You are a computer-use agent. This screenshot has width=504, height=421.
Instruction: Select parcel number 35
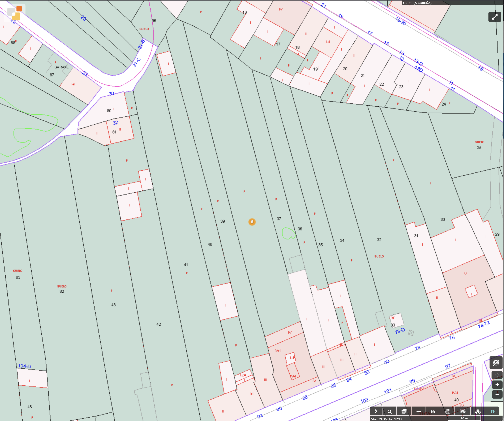coord(320,244)
